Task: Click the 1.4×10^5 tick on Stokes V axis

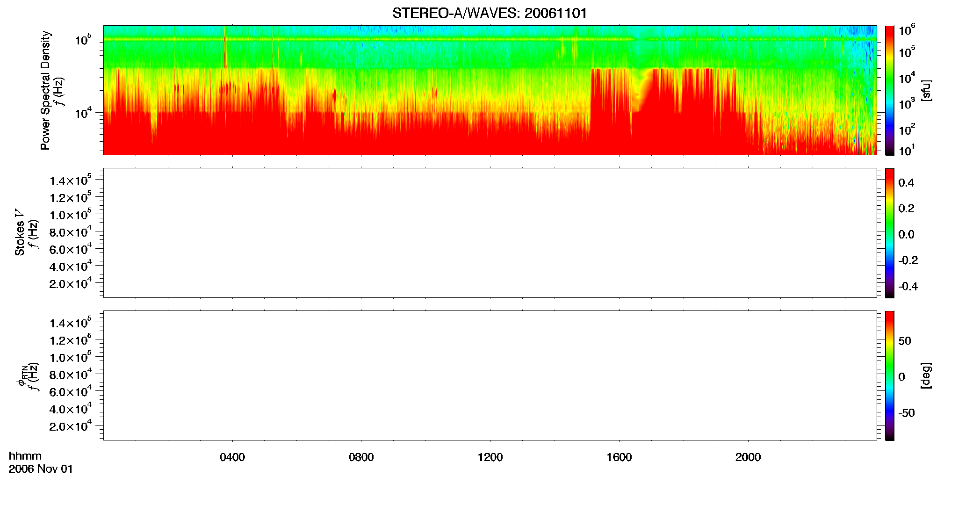Action: [x=71, y=180]
